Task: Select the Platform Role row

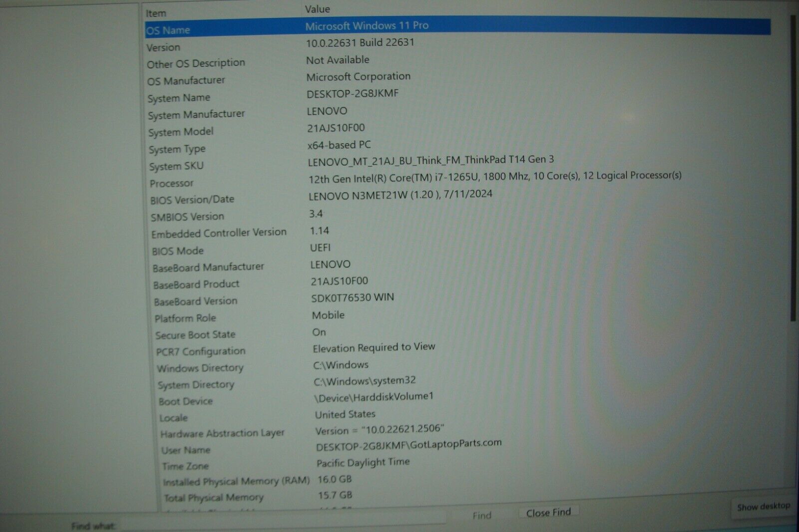Action: pyautogui.click(x=185, y=318)
